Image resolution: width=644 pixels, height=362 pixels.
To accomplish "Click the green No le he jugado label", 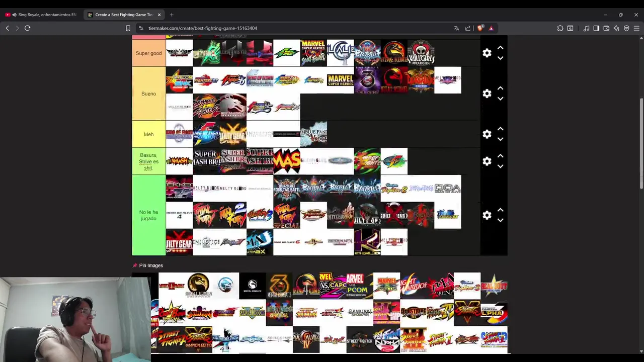I will click(148, 215).
